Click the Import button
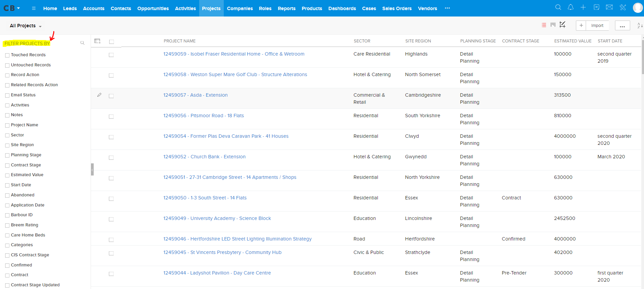This screenshot has height=289, width=644. click(x=597, y=26)
